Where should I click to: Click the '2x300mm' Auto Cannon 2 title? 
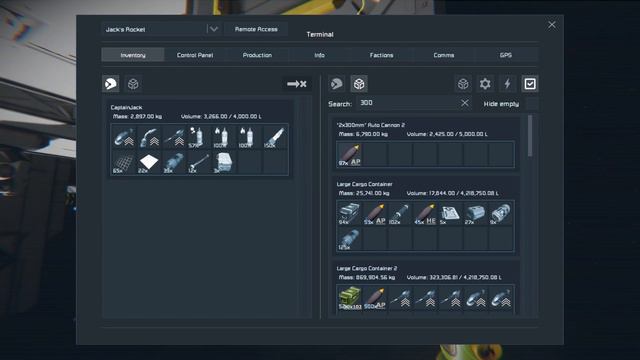coord(371,125)
